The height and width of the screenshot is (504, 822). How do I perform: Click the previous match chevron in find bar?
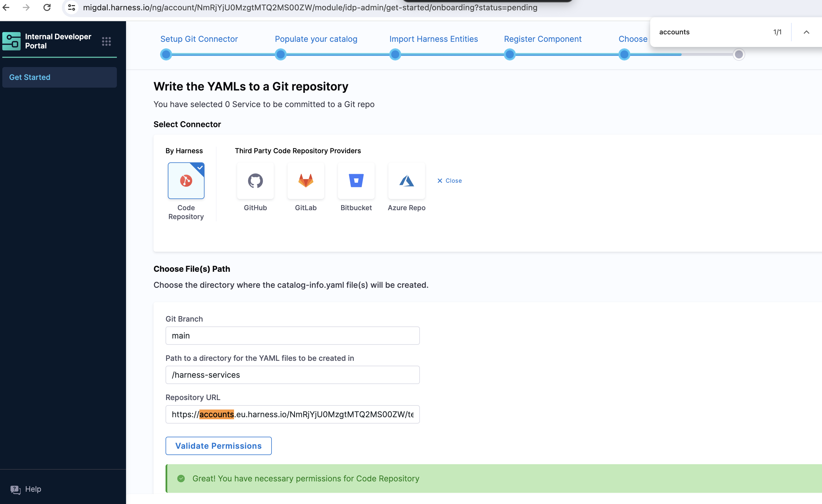click(x=806, y=32)
